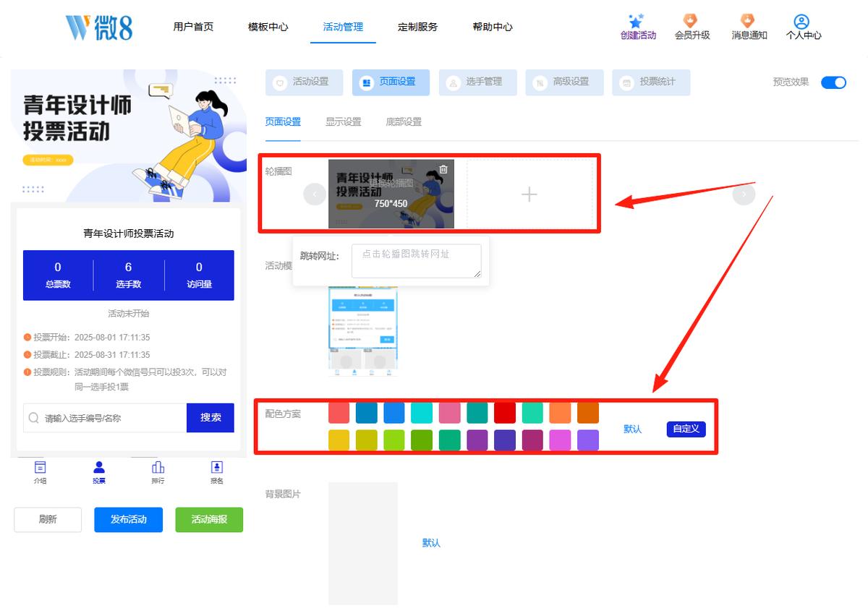
Task: Focus the 请输入选手编号/名称 search field
Action: click(105, 418)
